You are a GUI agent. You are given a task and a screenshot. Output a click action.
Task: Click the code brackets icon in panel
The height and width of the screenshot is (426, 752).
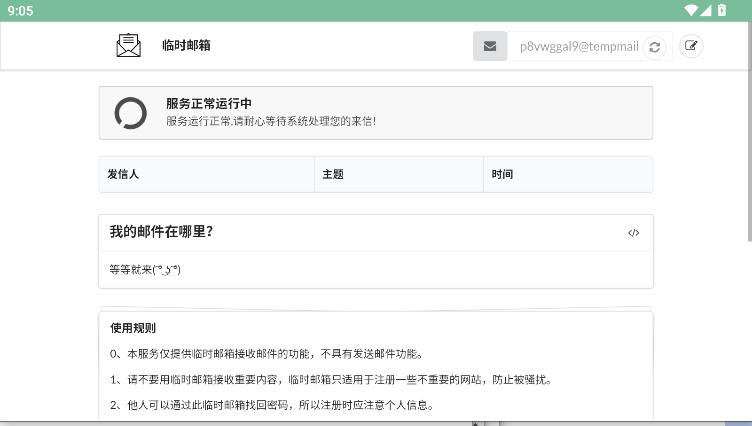pyautogui.click(x=633, y=233)
